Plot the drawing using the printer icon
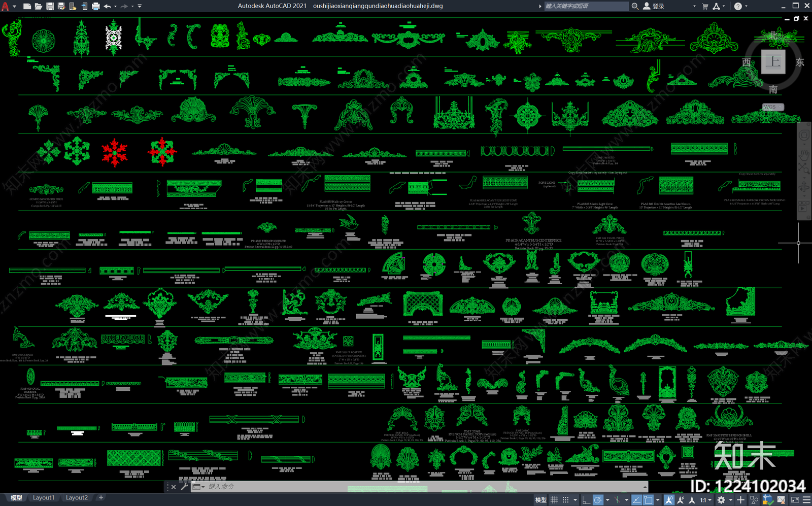 click(95, 6)
